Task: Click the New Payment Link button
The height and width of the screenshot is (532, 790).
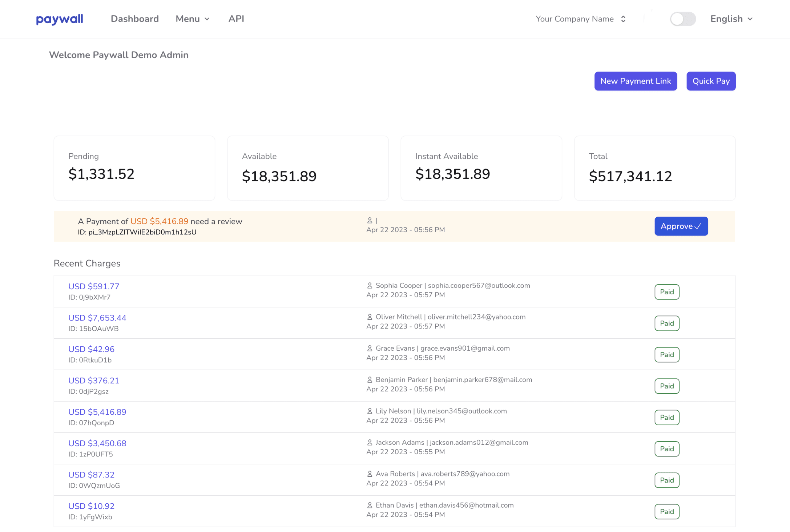Action: coord(635,81)
